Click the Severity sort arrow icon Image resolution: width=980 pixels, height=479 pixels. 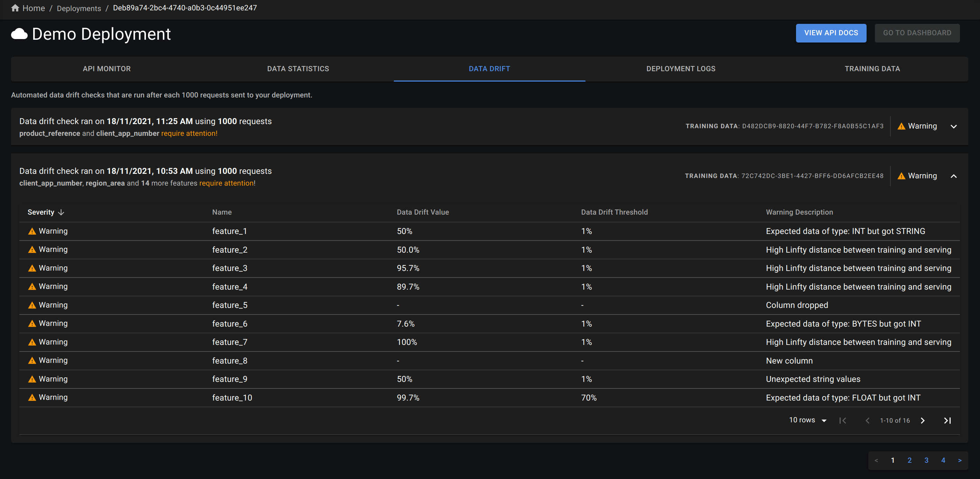point(61,212)
